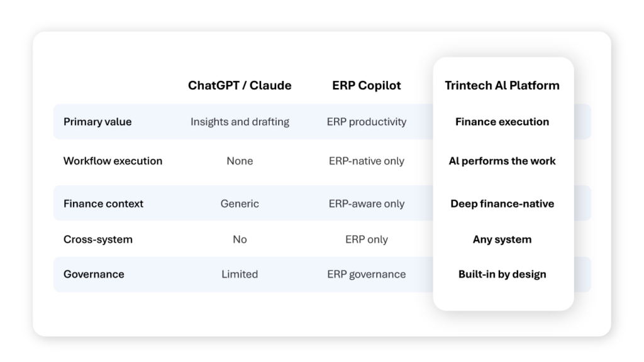Select the Finance context row label
The height and width of the screenshot is (362, 644).
103,204
